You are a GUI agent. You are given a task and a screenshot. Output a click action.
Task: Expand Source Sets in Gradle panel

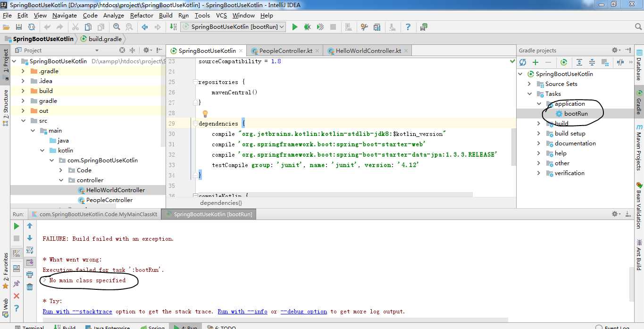pos(530,84)
